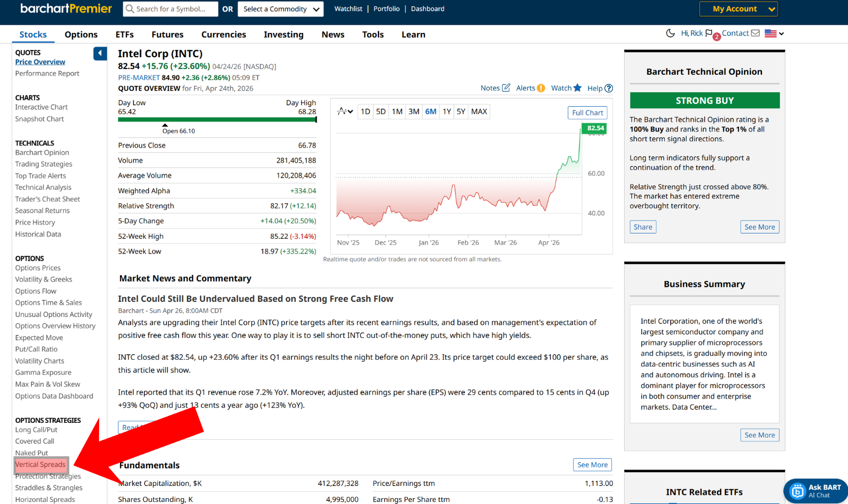Click the Day Low/High range bar
Viewport: 848px width, 504px height.
coord(217,120)
